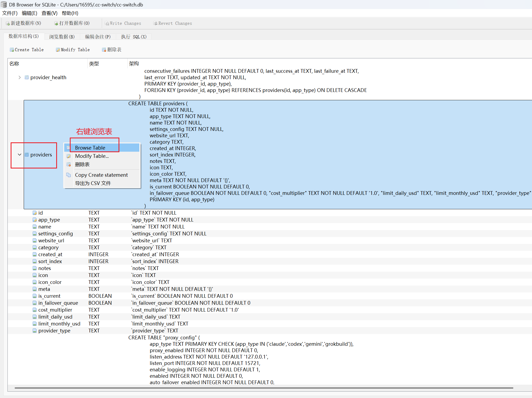Viewport: 532px width, 398px height.
Task: Switch to the 浏览数据(B) tab
Action: [62, 37]
